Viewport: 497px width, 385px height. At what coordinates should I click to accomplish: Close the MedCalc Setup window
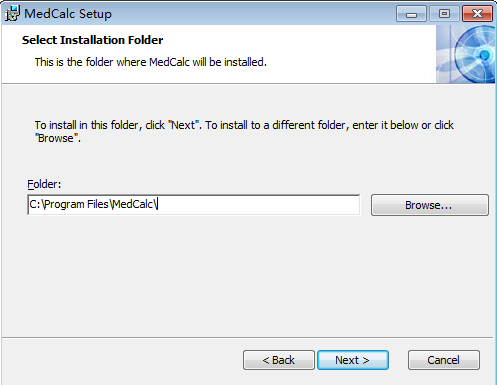click(x=477, y=14)
